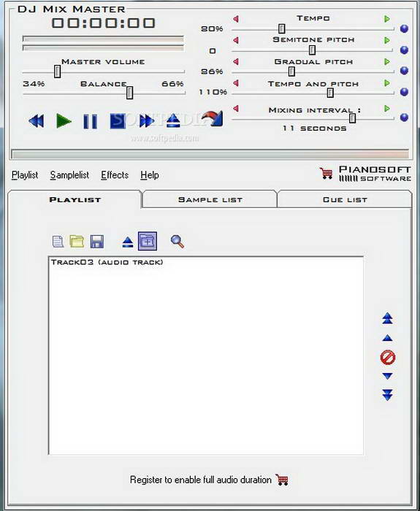
Task: Click the Tempo slider handle
Action: coord(282,28)
